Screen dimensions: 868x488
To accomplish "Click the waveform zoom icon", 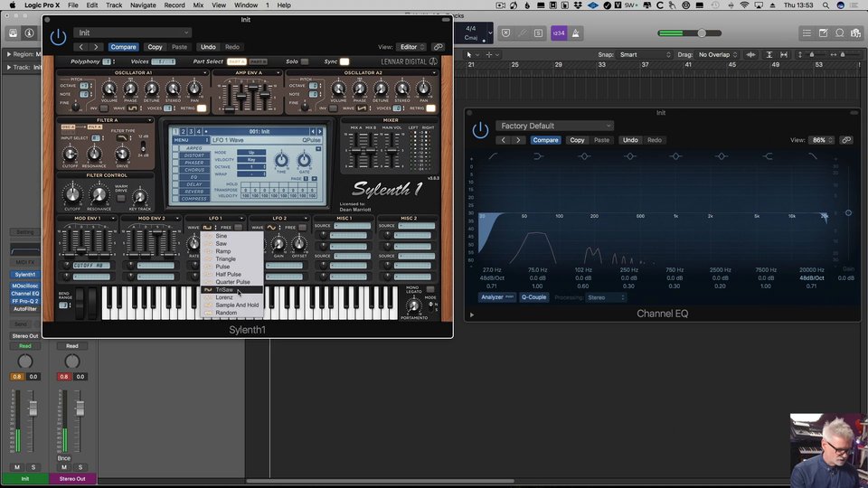I will pos(750,55).
